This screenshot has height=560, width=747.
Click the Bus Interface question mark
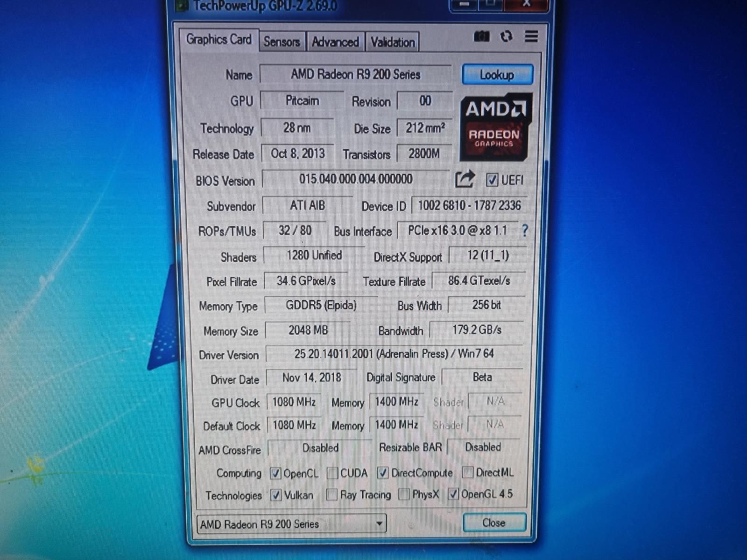pos(525,231)
